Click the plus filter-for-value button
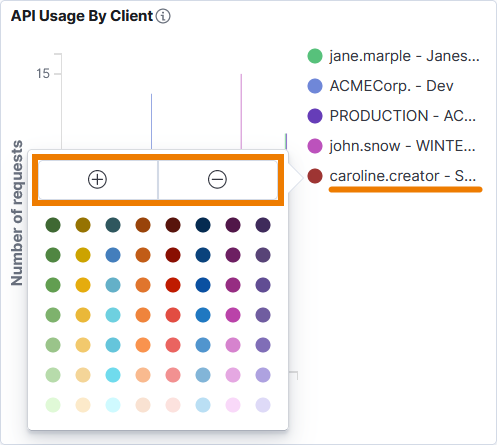 click(x=98, y=180)
